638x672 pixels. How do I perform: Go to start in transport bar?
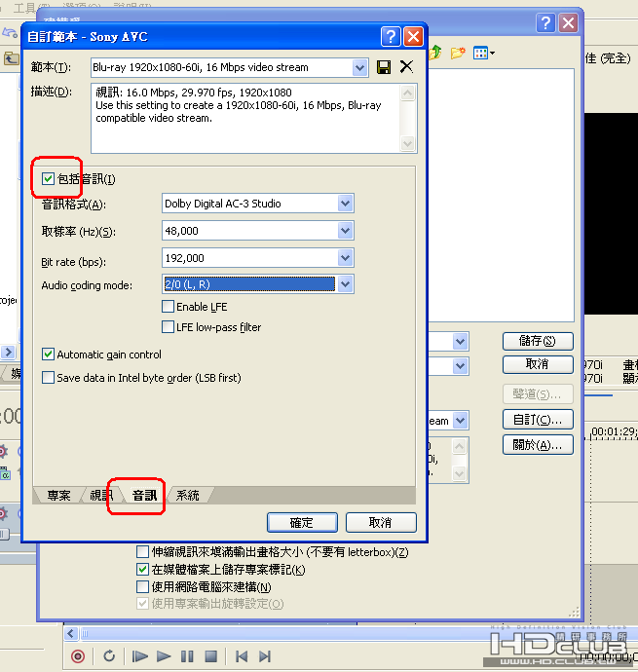(242, 656)
